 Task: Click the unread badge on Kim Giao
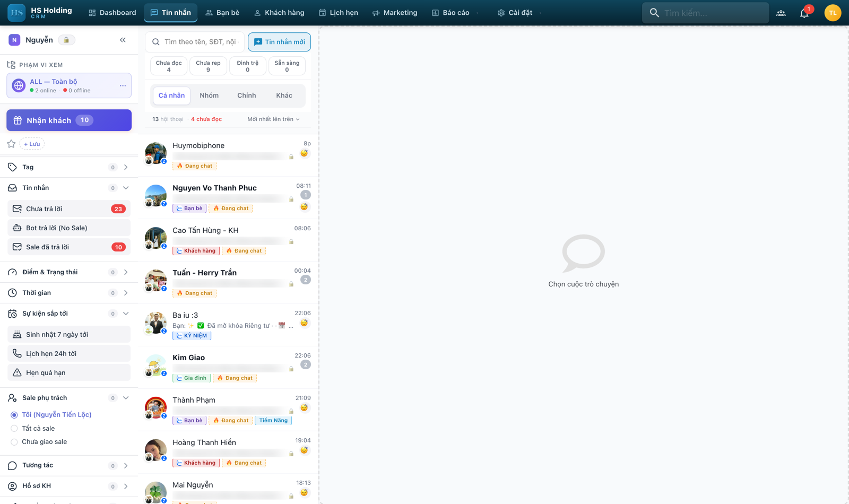(x=305, y=365)
